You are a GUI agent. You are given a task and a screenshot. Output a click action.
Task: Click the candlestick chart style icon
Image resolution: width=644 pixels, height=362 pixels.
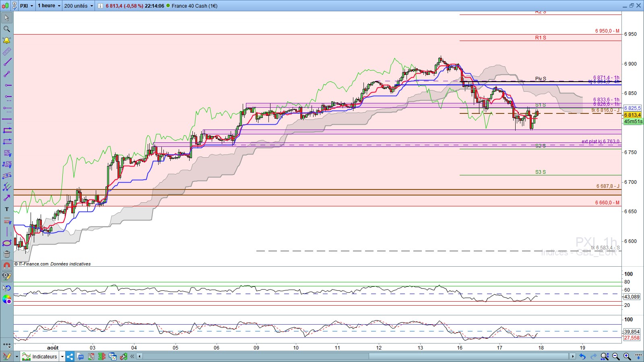point(6,6)
